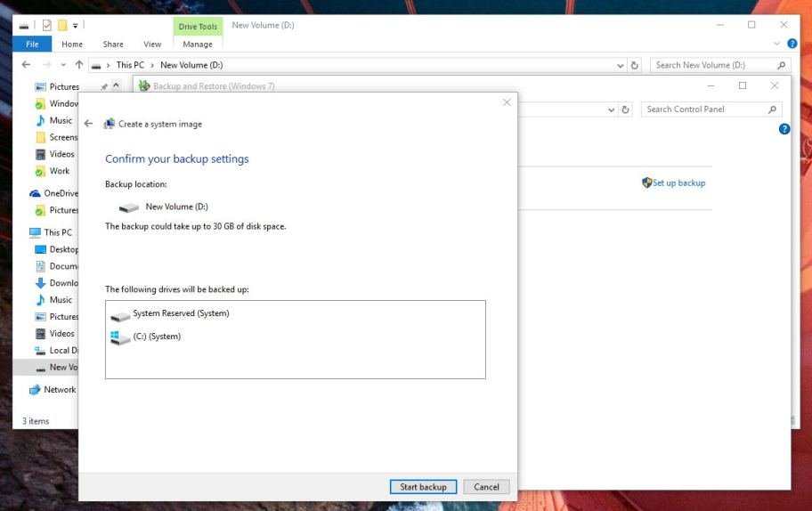812x511 pixels.
Task: Open Network in the sidebar
Action: click(x=59, y=389)
